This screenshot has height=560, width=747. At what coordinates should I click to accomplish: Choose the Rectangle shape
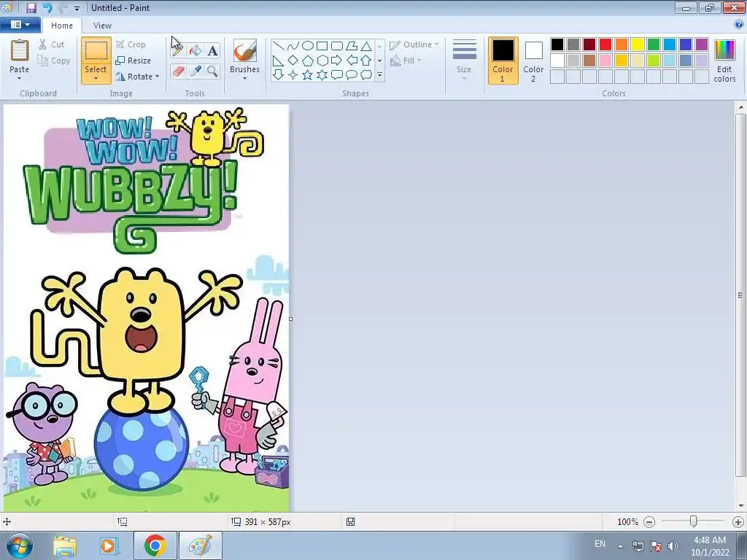coord(322,46)
